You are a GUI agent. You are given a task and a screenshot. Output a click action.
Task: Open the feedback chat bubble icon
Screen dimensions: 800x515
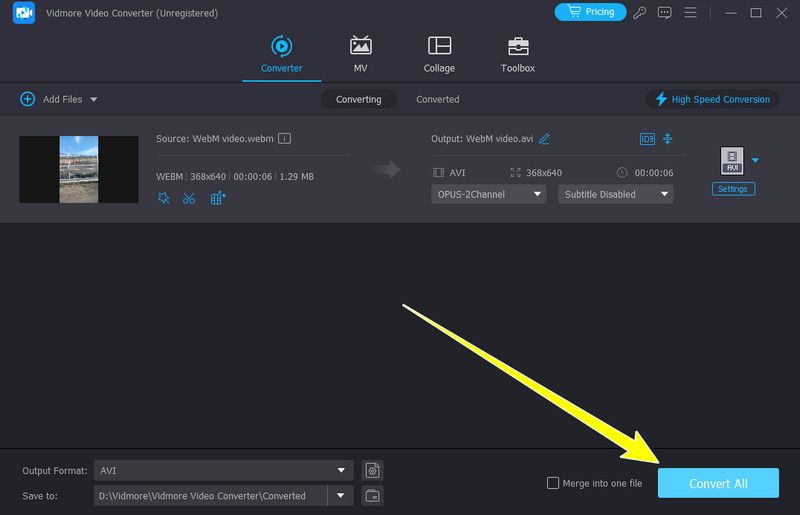click(x=665, y=13)
